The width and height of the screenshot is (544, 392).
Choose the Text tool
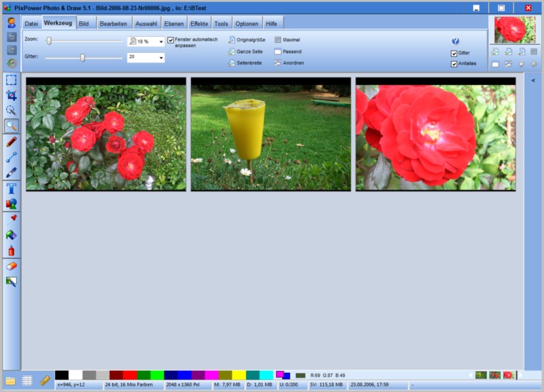coord(11,188)
